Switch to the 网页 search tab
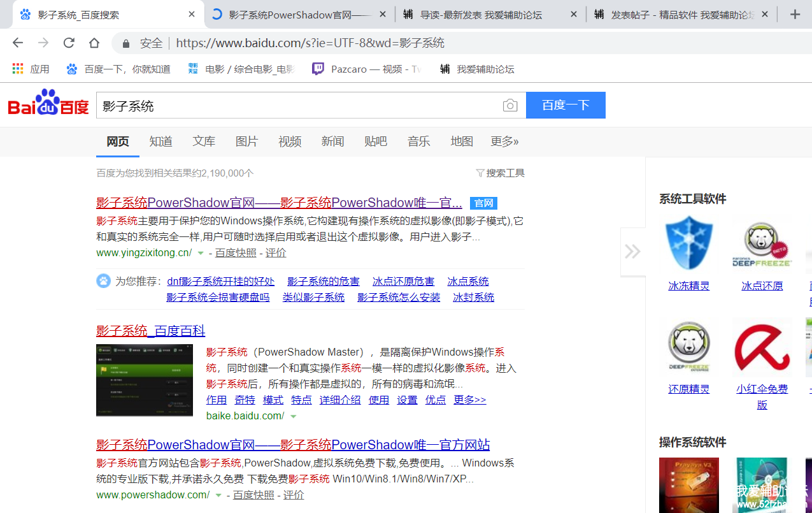812x513 pixels. (118, 141)
